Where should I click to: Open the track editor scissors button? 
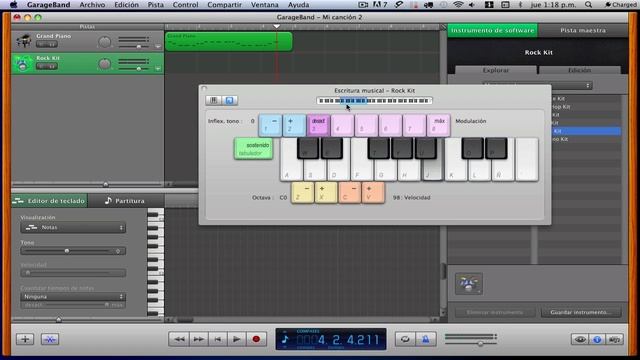pos(50,339)
